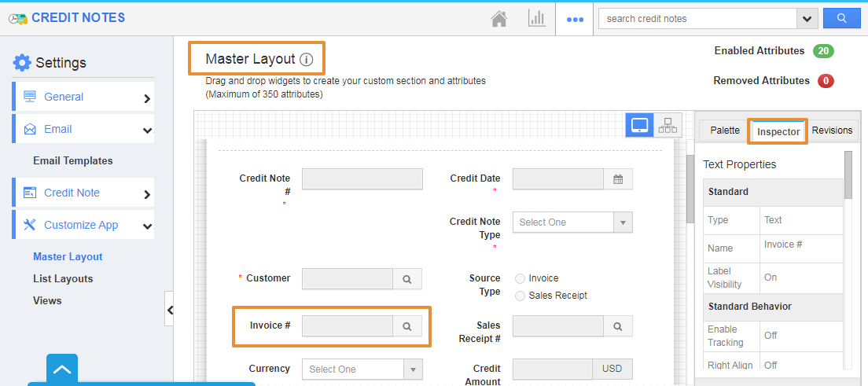Click the Sales Receipt # search icon
Viewport: 868px width, 386px height.
coord(618,326)
